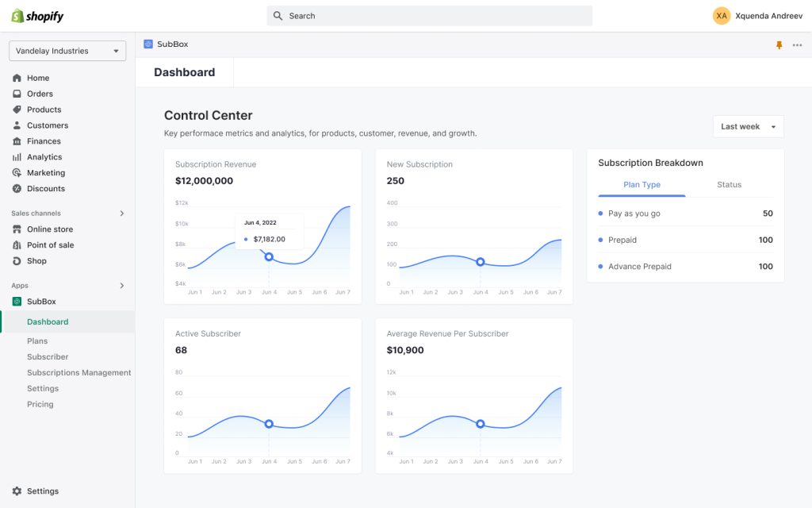Viewport: 812px width, 508px height.
Task: Switch to the Status tab in Subscription Breakdown
Action: click(x=730, y=184)
